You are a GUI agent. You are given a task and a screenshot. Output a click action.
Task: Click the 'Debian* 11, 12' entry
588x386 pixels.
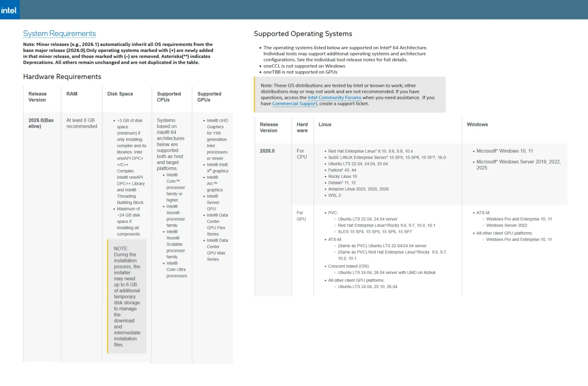pos(342,183)
